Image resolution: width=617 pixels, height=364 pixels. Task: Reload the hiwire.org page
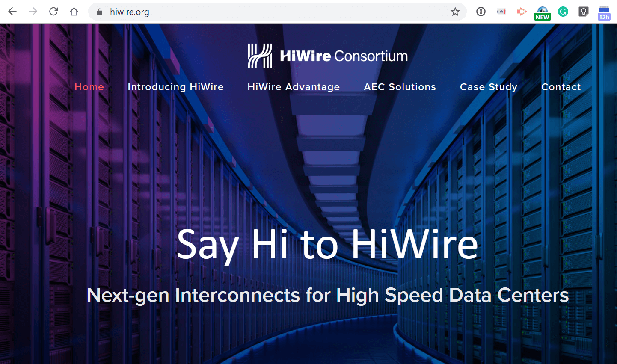click(x=53, y=12)
